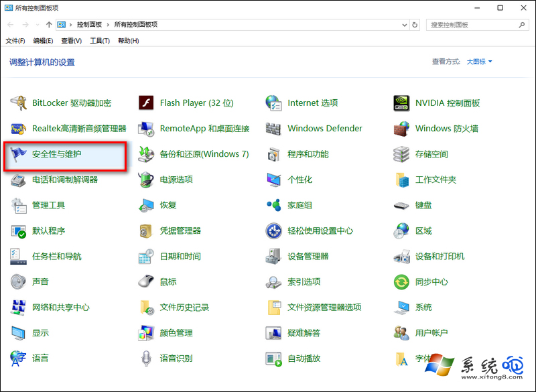This screenshot has width=536, height=392.
Task: Click the 颜色管理 link
Action: (x=176, y=333)
